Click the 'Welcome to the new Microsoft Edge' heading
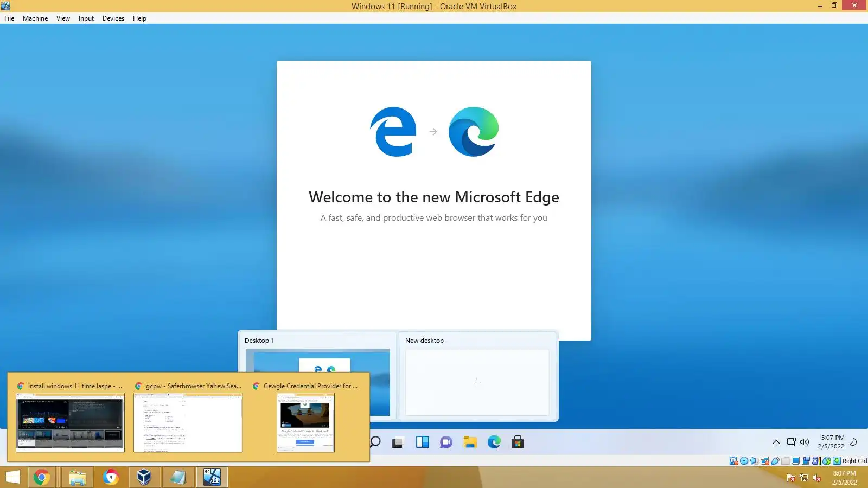 (x=434, y=197)
